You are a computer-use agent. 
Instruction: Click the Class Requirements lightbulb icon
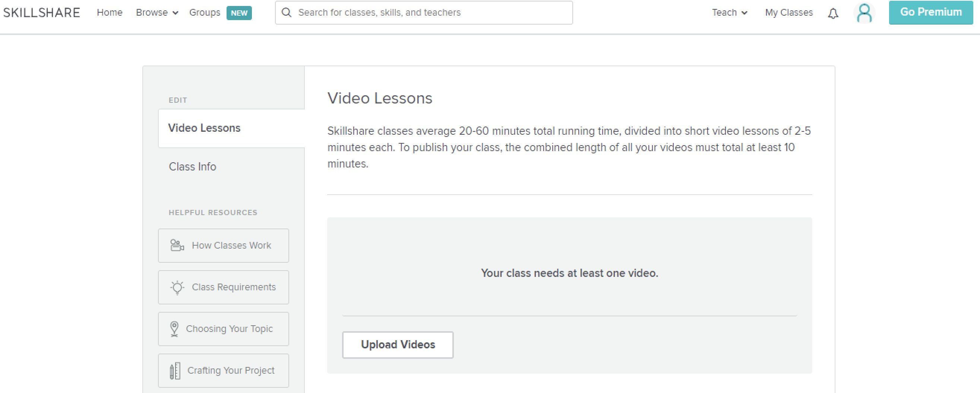point(177,287)
